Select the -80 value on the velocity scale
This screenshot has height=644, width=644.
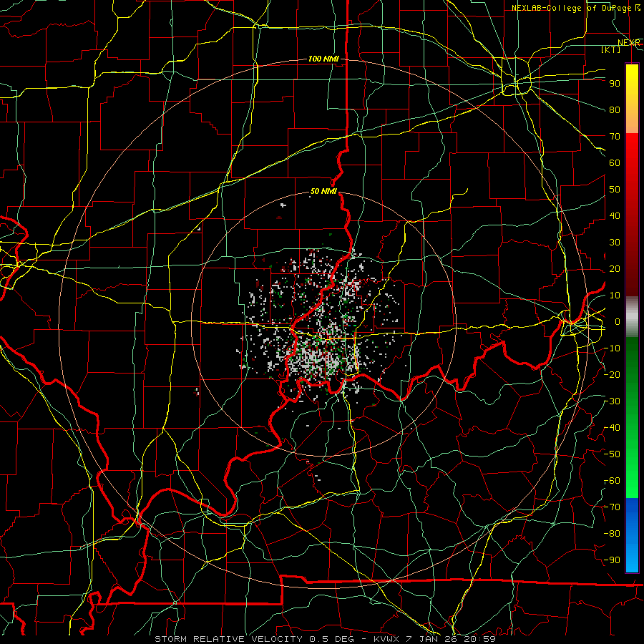pos(613,534)
